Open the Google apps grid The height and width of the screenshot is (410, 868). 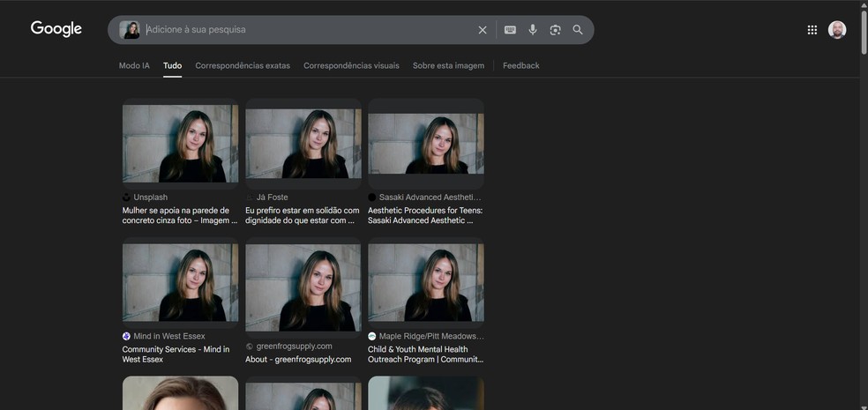tap(812, 30)
